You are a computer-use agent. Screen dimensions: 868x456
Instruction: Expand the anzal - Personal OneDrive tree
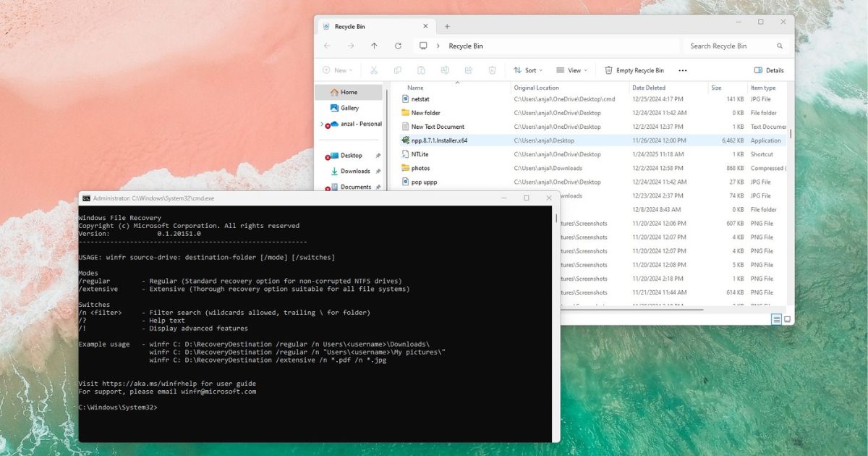[322, 124]
